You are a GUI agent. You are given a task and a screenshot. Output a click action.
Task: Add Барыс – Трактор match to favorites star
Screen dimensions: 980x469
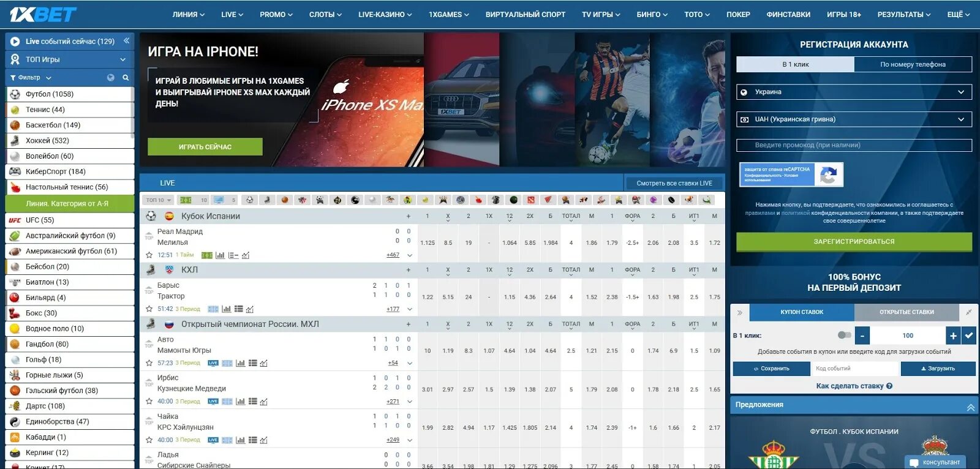[x=149, y=309]
